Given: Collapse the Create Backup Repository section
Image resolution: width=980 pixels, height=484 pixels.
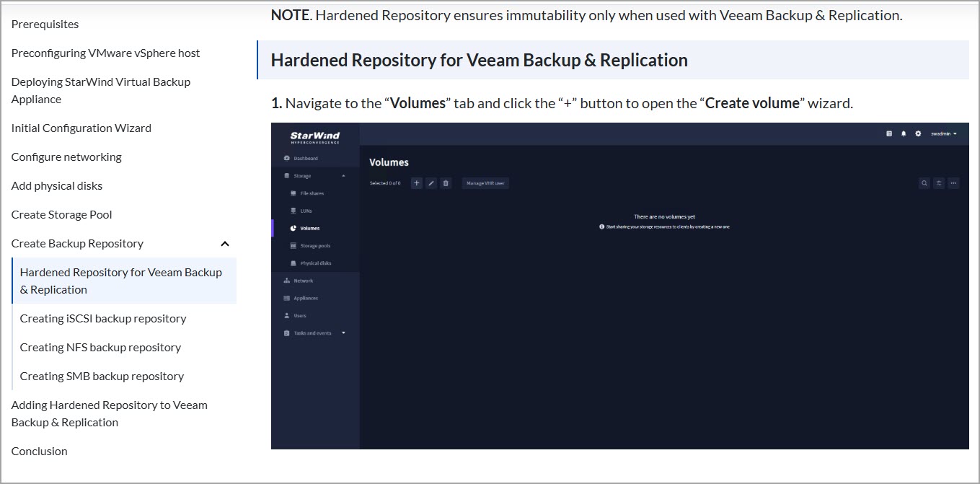Looking at the screenshot, I should pyautogui.click(x=225, y=244).
